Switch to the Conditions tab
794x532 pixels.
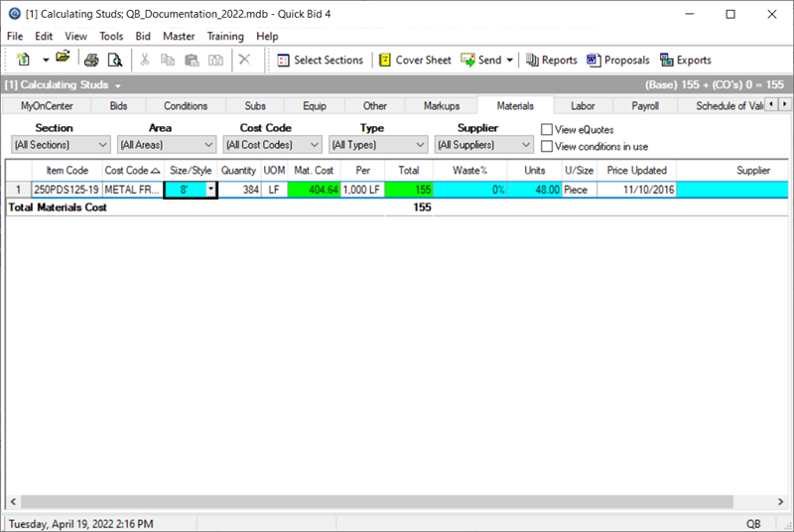[x=186, y=106]
